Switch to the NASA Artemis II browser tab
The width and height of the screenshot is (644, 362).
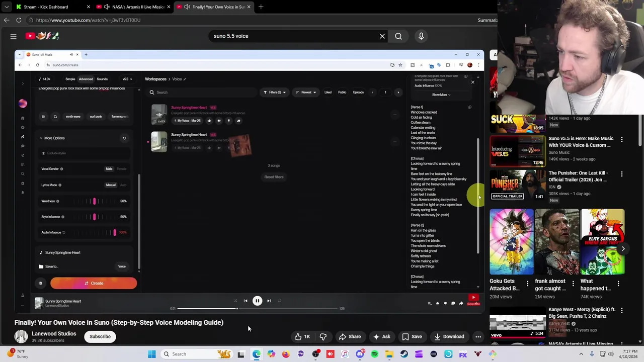click(134, 7)
